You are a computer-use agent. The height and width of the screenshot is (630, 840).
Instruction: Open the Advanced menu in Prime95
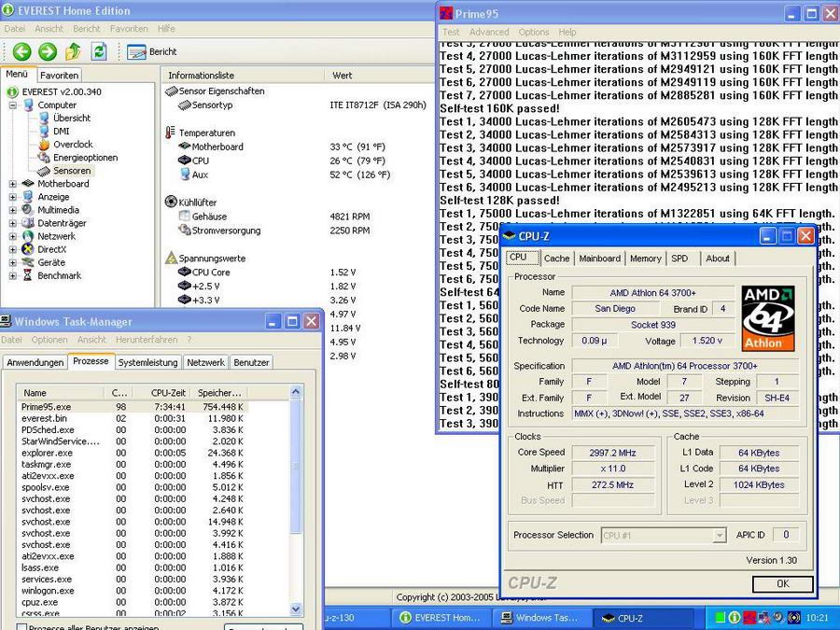489,32
